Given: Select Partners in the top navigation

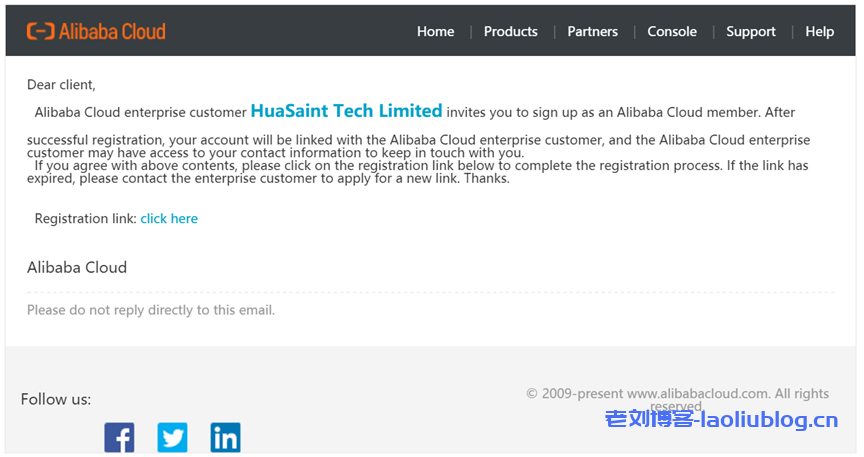Looking at the screenshot, I should (x=592, y=31).
